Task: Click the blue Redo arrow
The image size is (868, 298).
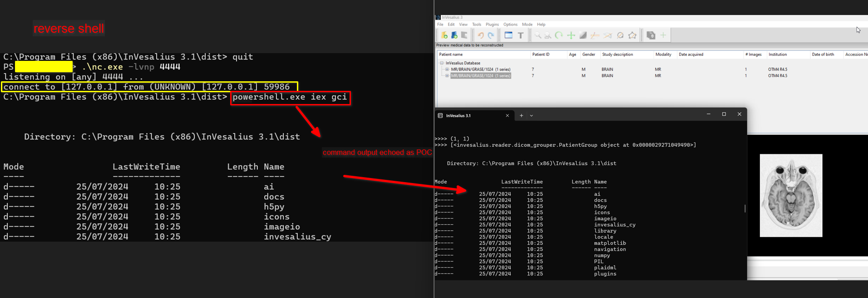Action: pyautogui.click(x=491, y=35)
